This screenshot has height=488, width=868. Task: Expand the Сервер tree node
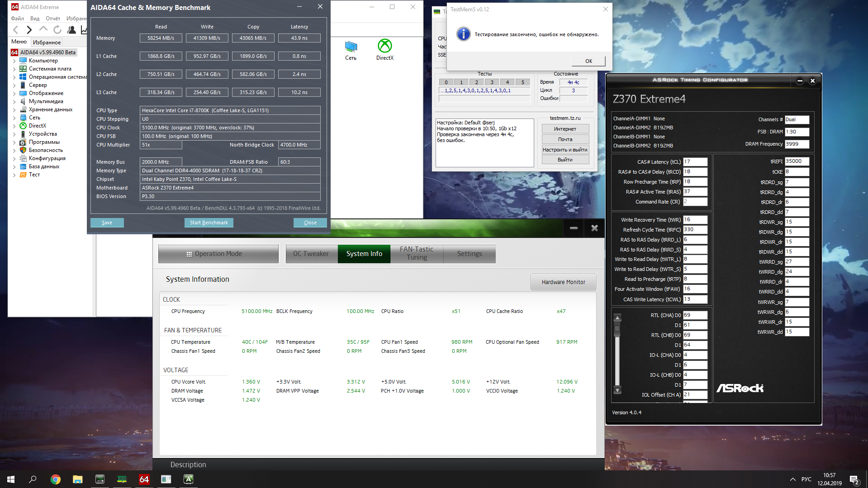click(x=14, y=85)
